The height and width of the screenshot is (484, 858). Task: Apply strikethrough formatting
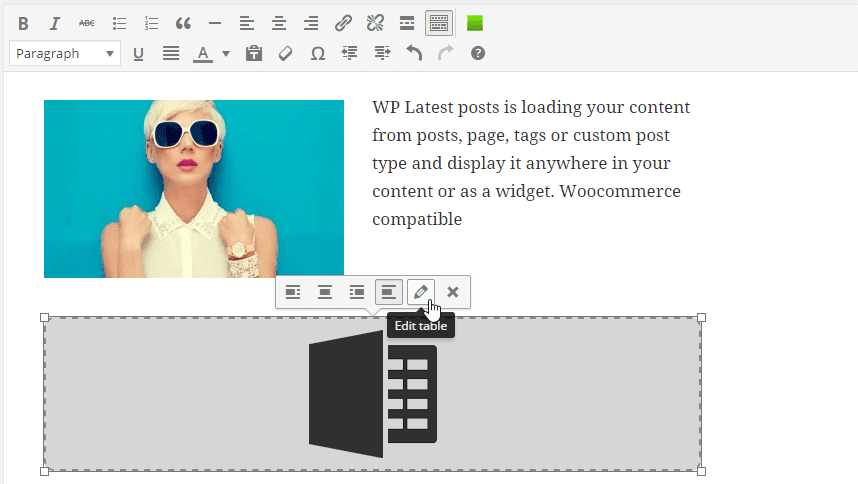pos(87,23)
